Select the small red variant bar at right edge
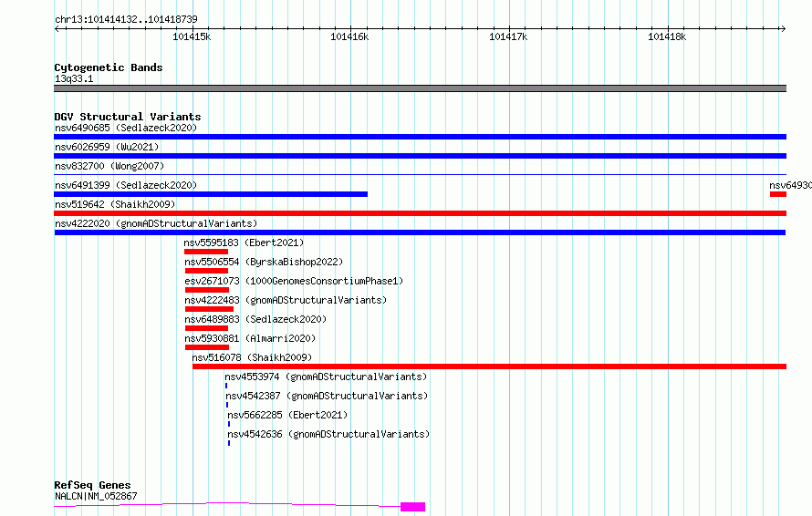Viewport: 812px width, 516px height. 778,194
